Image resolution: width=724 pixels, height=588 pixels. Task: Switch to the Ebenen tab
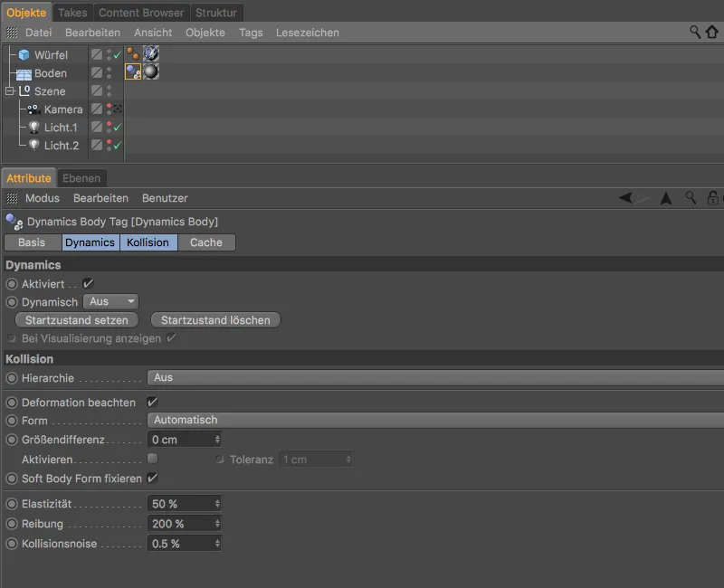(x=81, y=178)
